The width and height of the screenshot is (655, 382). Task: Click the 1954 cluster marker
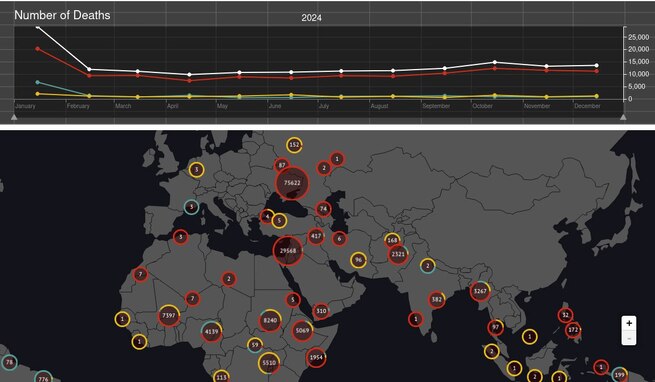click(x=316, y=358)
